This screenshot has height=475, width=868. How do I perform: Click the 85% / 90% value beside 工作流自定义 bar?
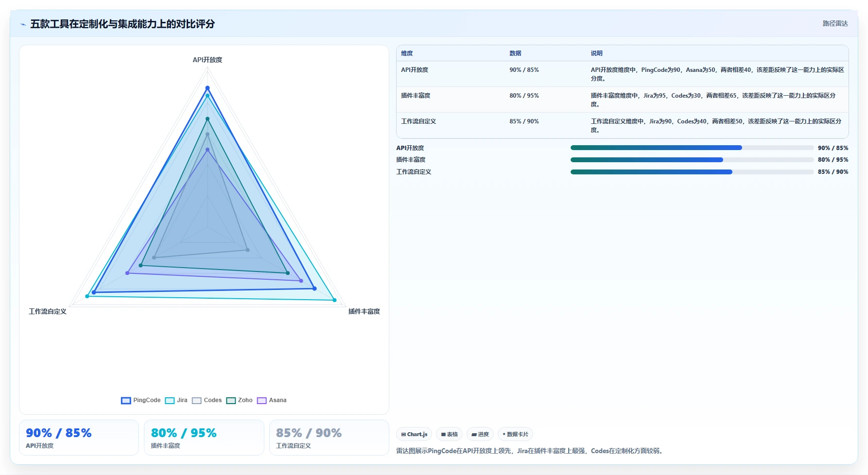(833, 172)
